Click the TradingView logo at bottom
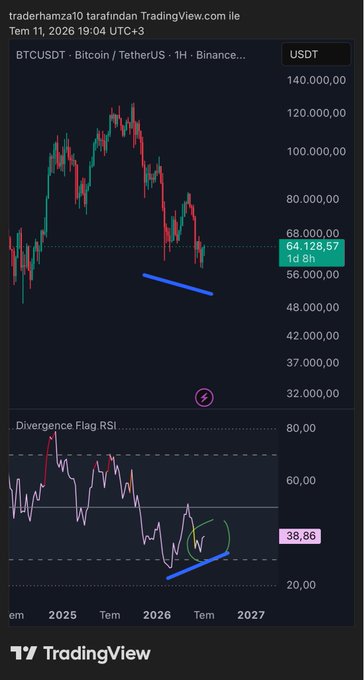The width and height of the screenshot is (364, 680). [x=80, y=653]
